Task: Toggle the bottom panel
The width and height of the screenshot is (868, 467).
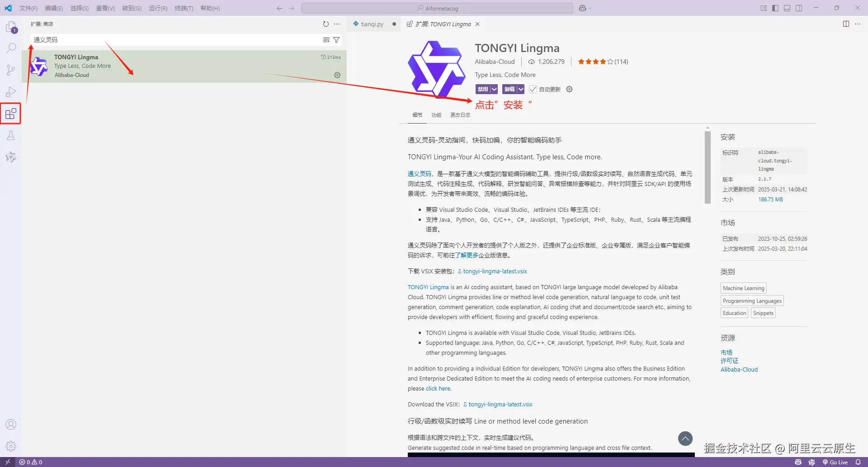Action: pos(787,8)
